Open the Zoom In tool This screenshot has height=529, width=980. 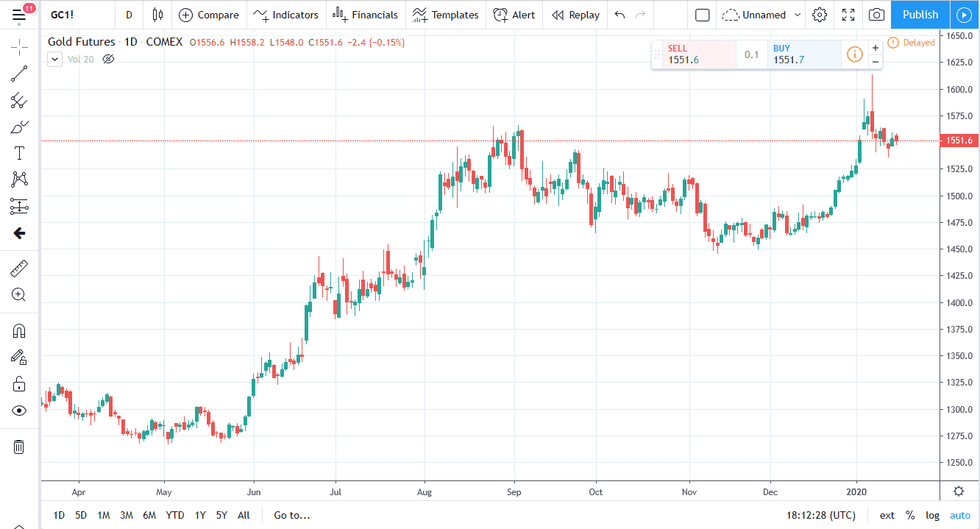18,294
